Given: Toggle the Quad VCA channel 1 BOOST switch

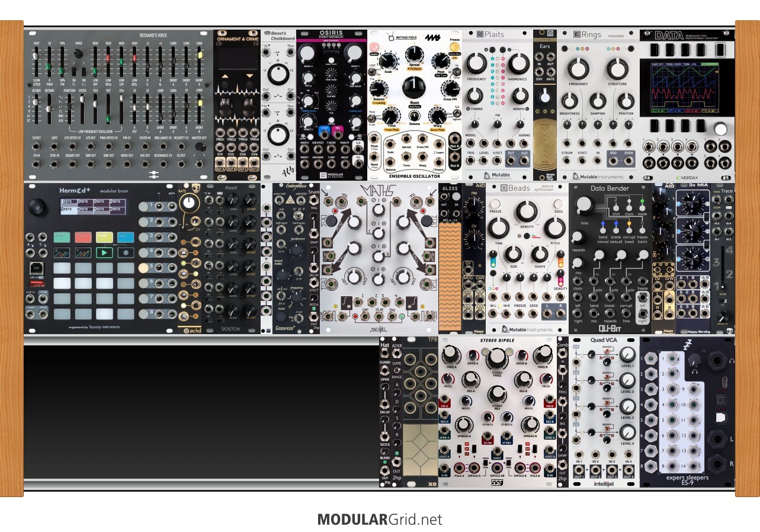Looking at the screenshot, I should click(x=607, y=352).
